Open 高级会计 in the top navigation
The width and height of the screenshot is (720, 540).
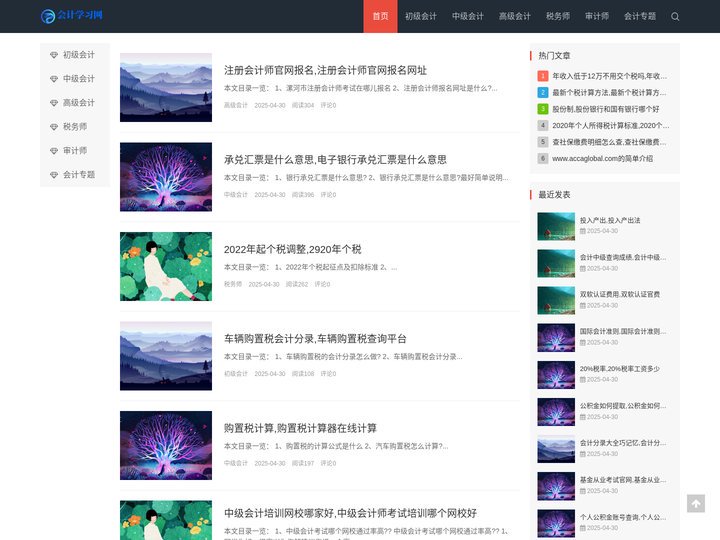click(x=515, y=16)
